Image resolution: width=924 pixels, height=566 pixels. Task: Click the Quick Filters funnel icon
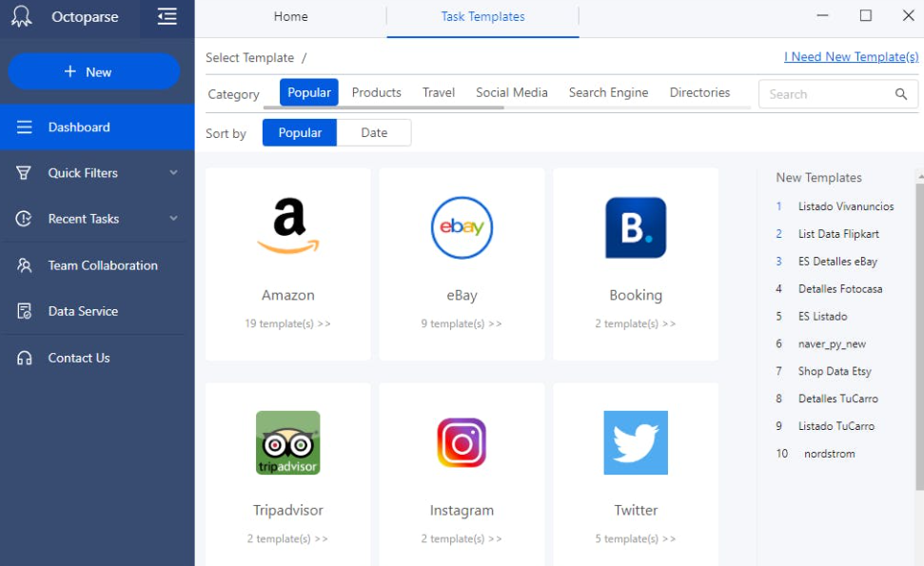24,172
